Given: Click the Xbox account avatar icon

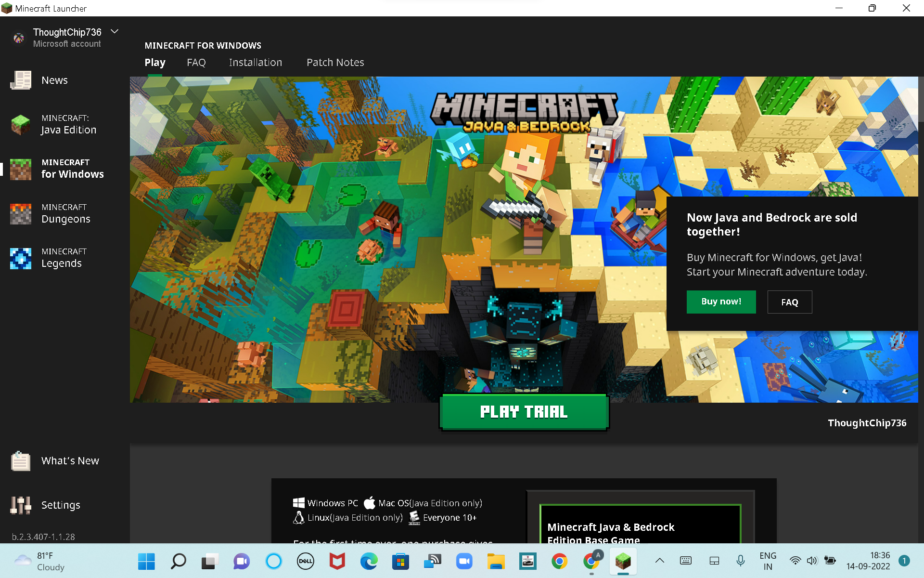Looking at the screenshot, I should [x=19, y=38].
